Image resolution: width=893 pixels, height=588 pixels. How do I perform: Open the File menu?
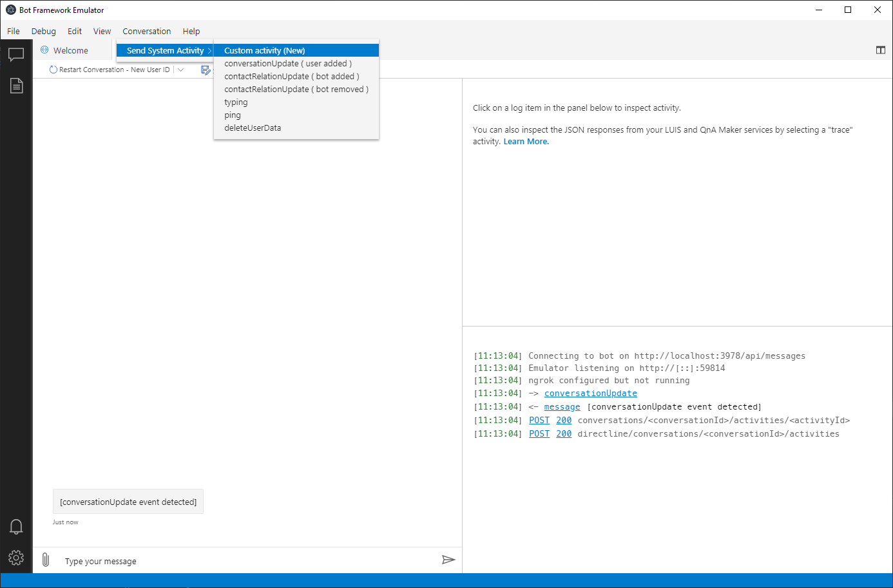(14, 31)
